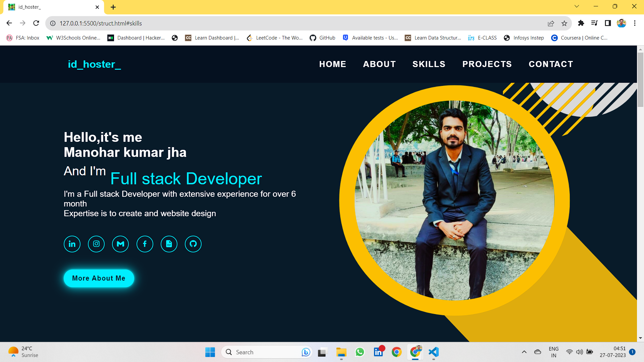This screenshot has height=362, width=644.
Task: Open the volume control from the tray
Action: tap(580, 352)
